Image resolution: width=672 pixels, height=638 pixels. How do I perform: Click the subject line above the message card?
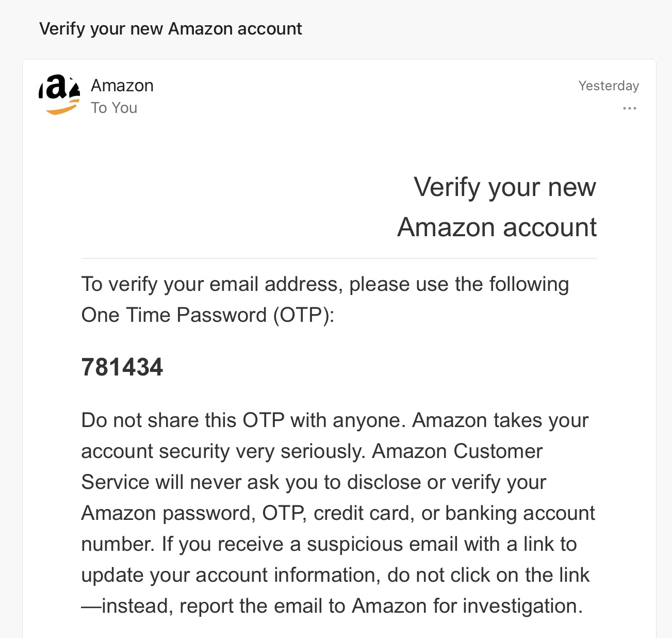pyautogui.click(x=171, y=28)
